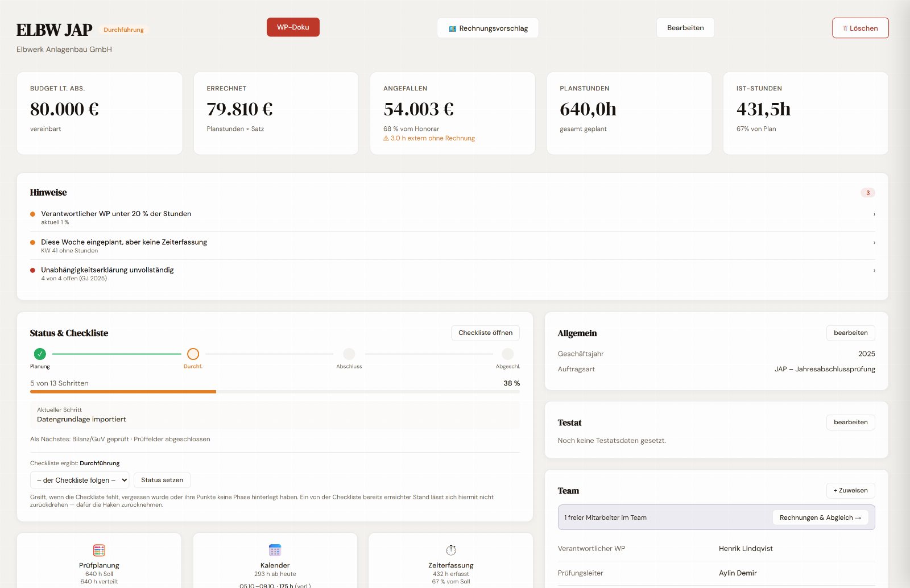Expand the Verantwortlicher WP unter 20 % hint
Viewport: 910px width, 588px height.
(452, 217)
